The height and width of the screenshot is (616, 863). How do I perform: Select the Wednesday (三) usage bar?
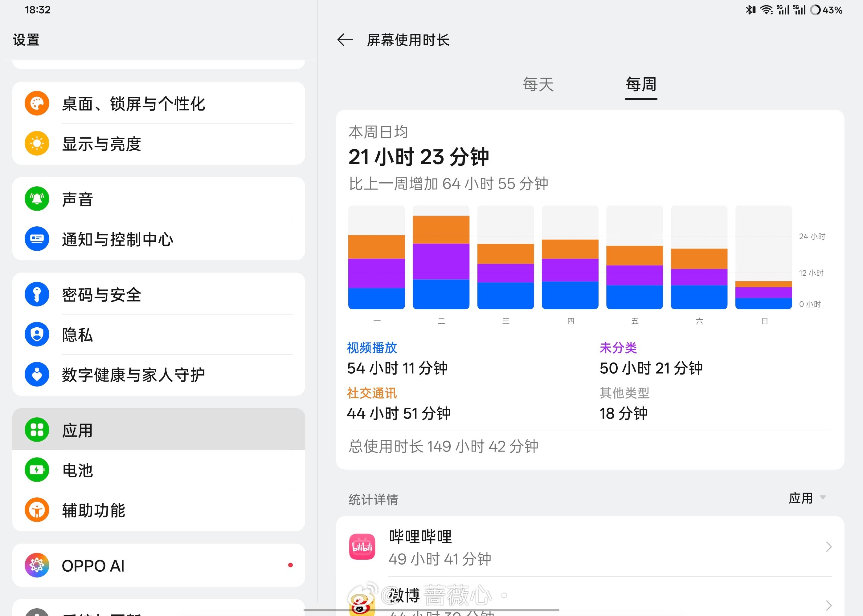point(505,277)
